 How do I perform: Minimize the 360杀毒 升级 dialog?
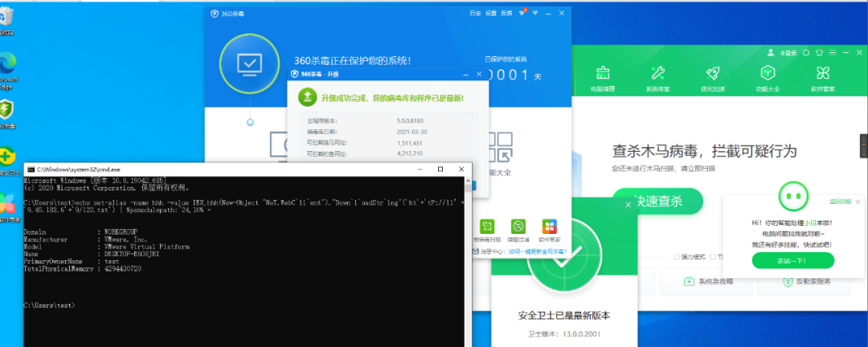pos(466,74)
